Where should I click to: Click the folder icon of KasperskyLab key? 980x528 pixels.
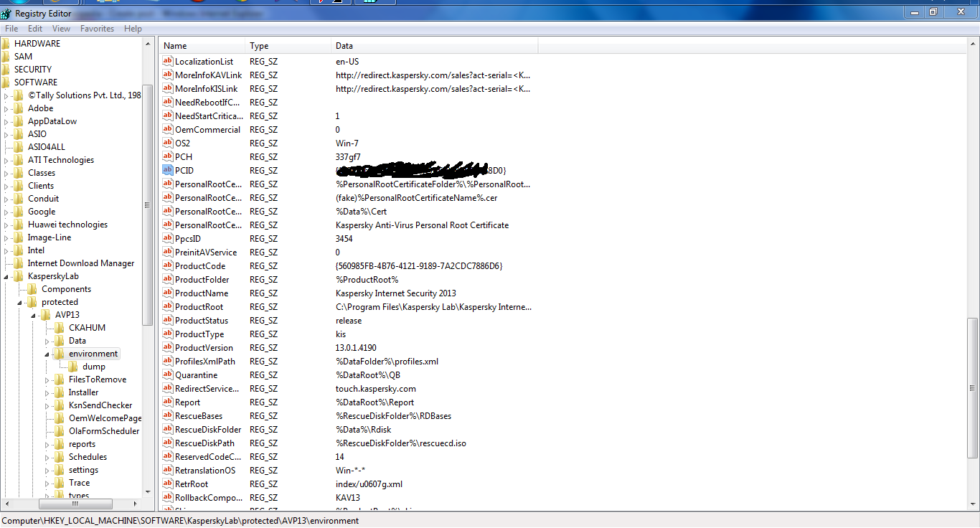click(x=19, y=275)
